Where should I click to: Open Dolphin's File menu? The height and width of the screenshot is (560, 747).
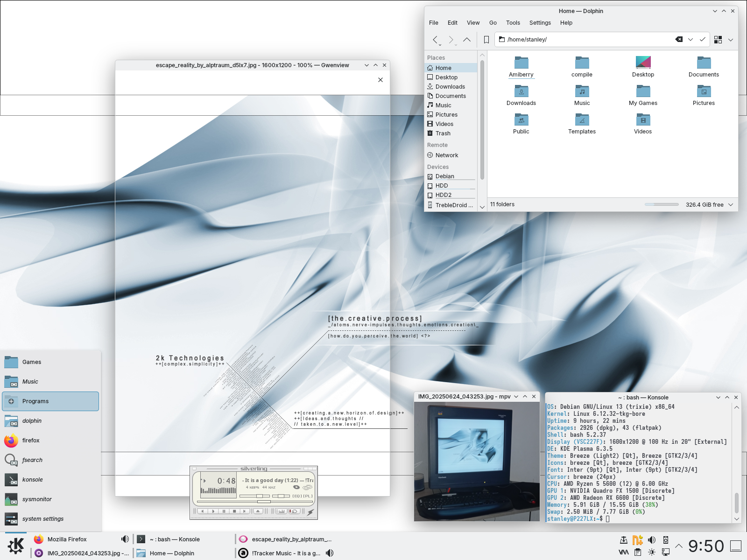pos(434,23)
